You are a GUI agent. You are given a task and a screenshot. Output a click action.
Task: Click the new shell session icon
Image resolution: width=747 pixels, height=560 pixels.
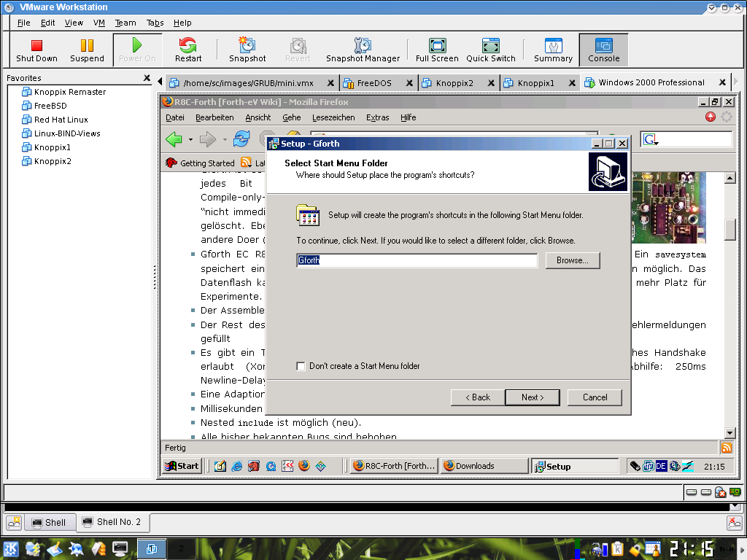15,522
